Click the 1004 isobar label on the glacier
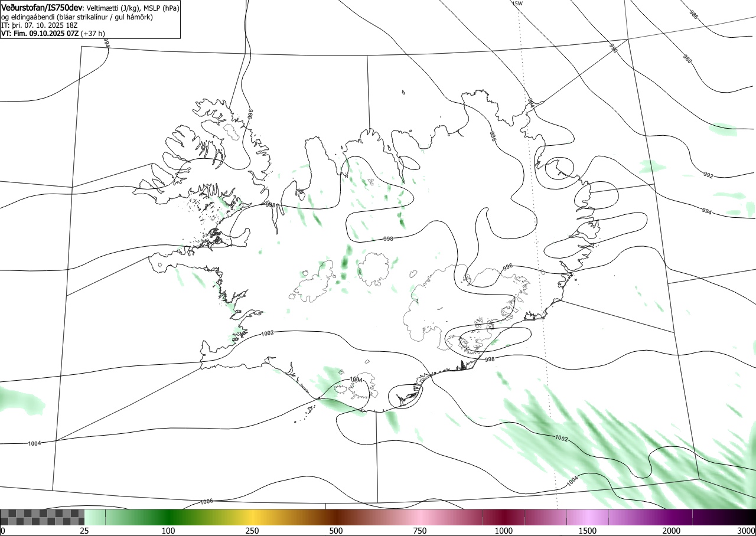This screenshot has height=536, width=756. point(356,380)
